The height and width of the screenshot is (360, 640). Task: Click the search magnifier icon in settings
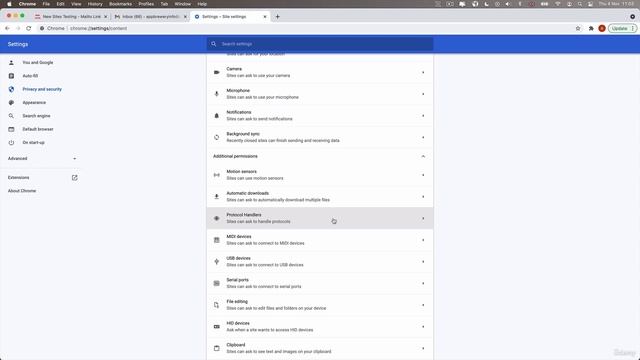click(x=213, y=44)
